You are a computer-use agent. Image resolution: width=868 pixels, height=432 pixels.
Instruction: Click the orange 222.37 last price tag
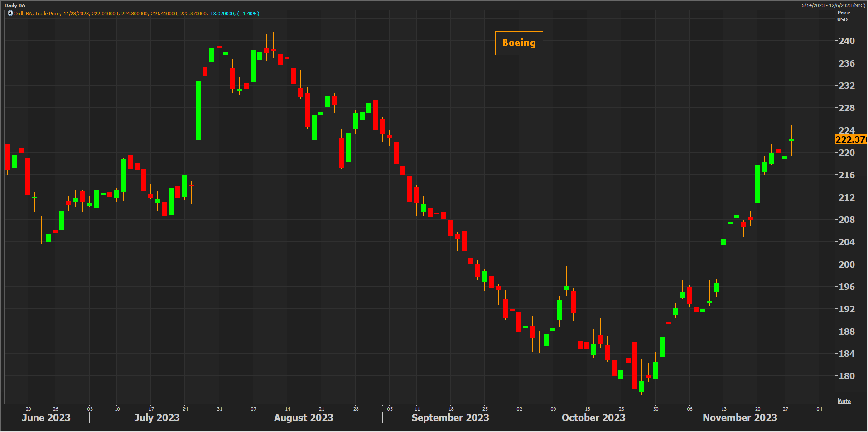point(850,140)
